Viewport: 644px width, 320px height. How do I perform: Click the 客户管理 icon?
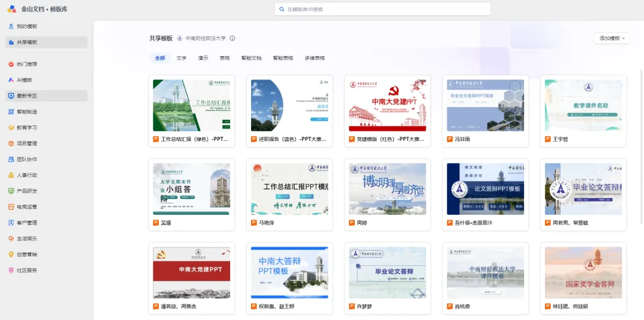click(x=11, y=223)
